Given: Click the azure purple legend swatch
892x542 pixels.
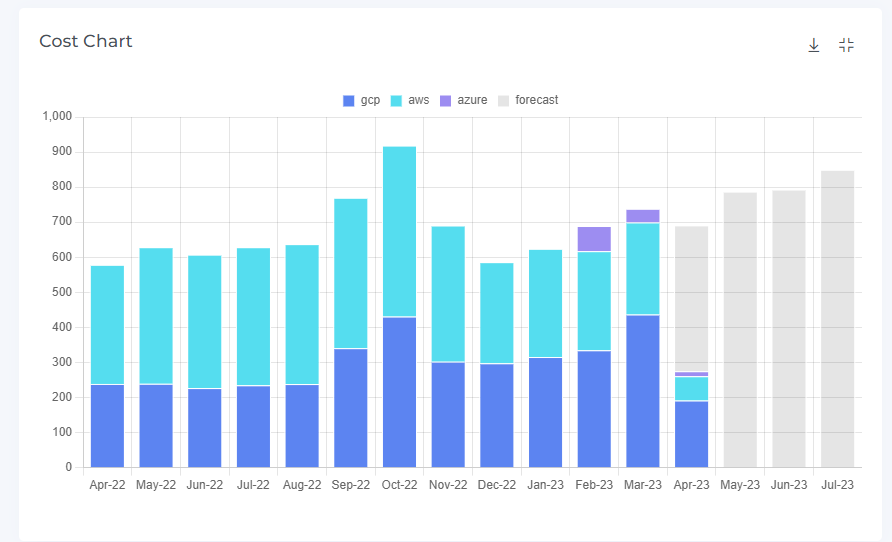Looking at the screenshot, I should 446,100.
